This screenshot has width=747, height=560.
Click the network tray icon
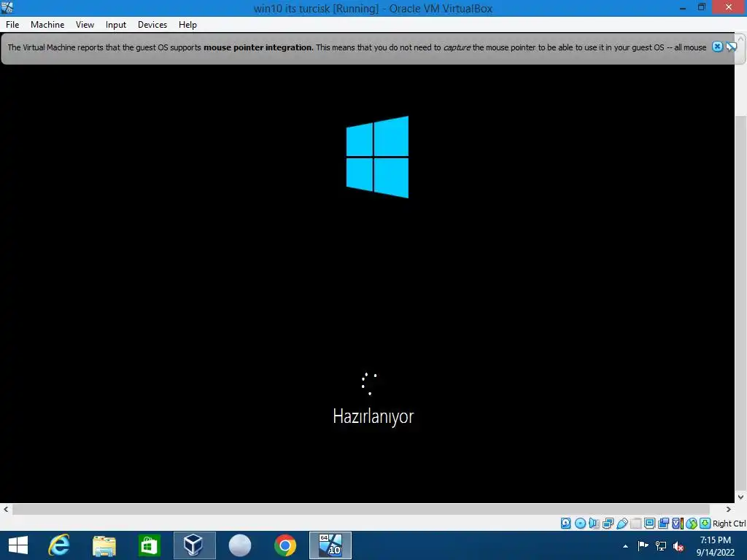[661, 546]
